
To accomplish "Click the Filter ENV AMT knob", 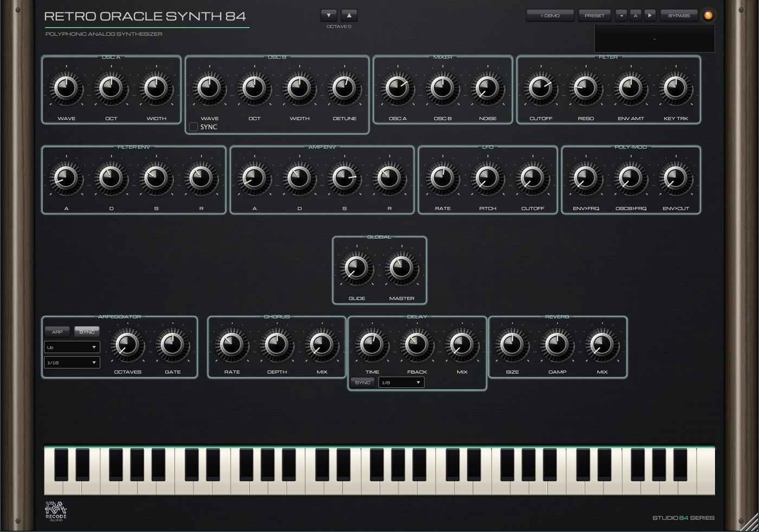I will pyautogui.click(x=631, y=88).
